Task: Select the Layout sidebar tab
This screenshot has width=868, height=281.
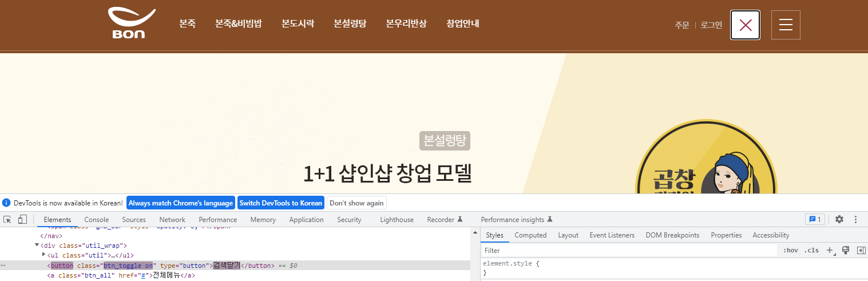Action: point(568,235)
